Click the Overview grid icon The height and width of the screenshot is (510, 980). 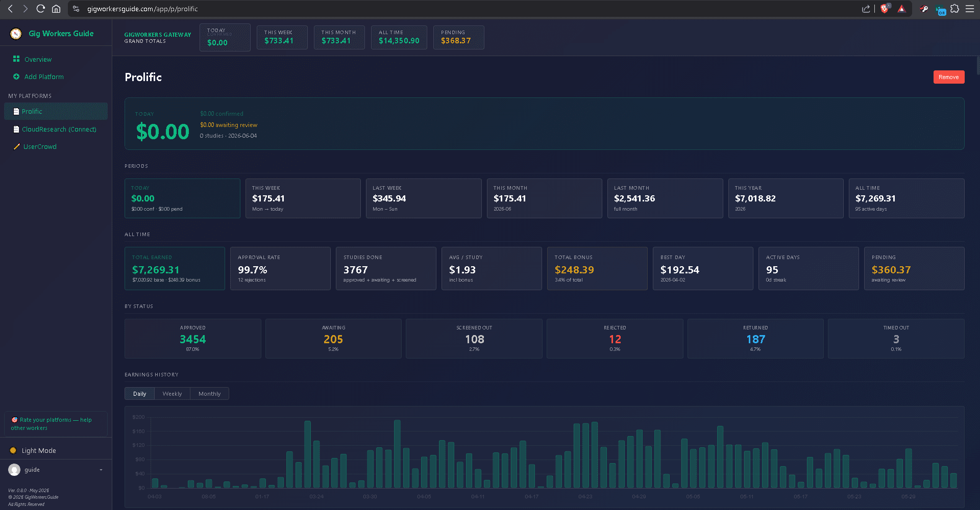click(x=16, y=59)
